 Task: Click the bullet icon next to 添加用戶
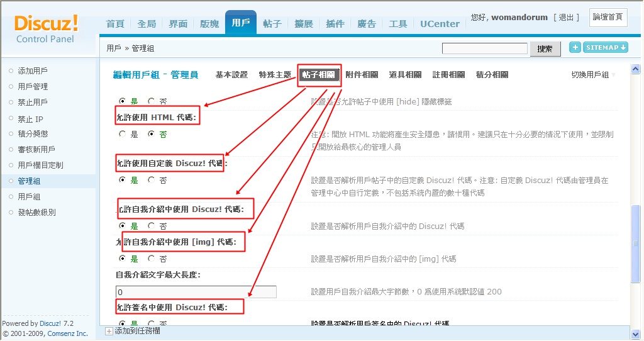tap(11, 70)
